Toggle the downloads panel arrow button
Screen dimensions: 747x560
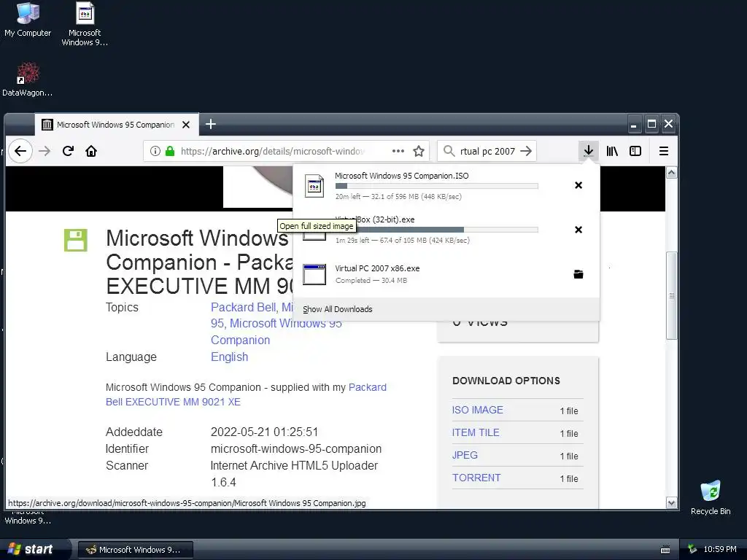point(589,151)
